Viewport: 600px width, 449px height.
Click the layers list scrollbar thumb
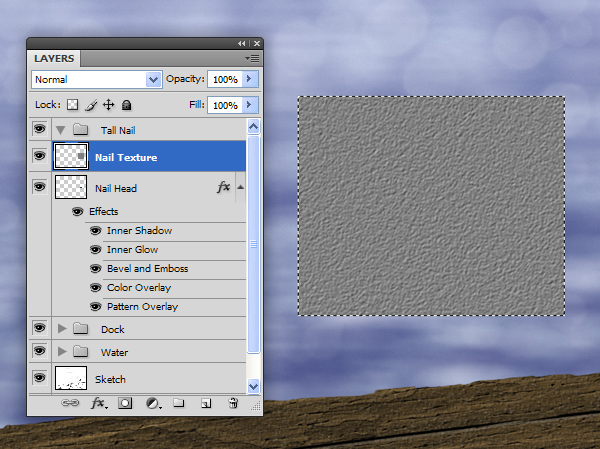[x=253, y=244]
